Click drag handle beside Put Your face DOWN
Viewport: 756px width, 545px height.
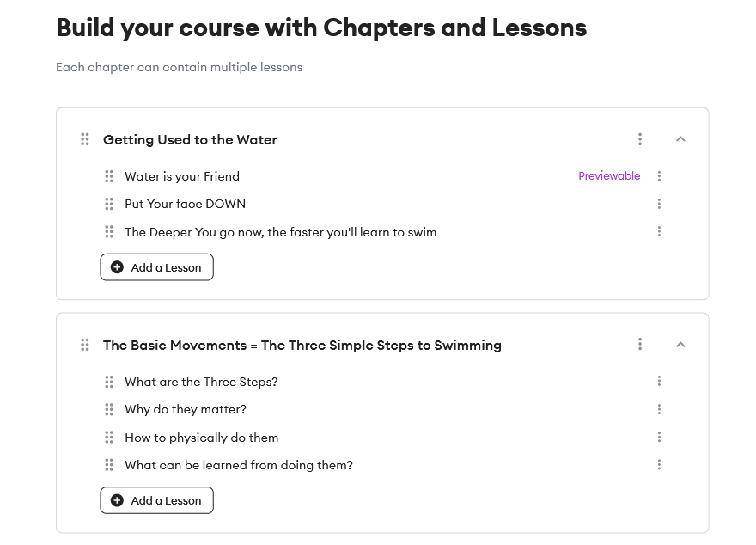click(109, 204)
